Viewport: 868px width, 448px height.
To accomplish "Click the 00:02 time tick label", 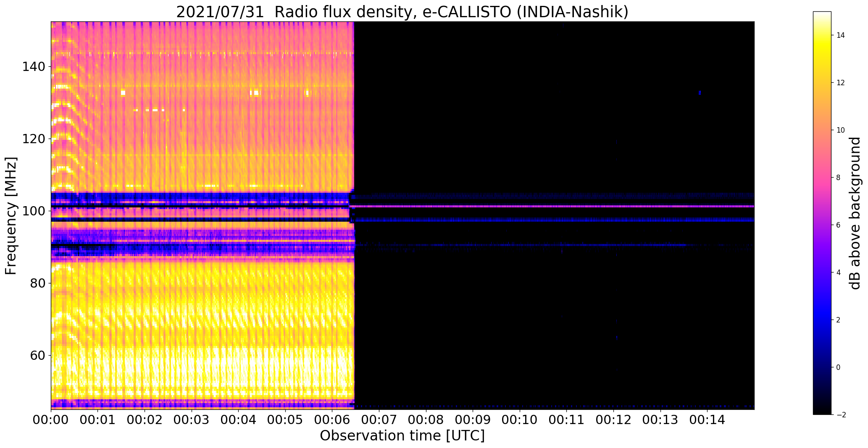I will tap(145, 419).
